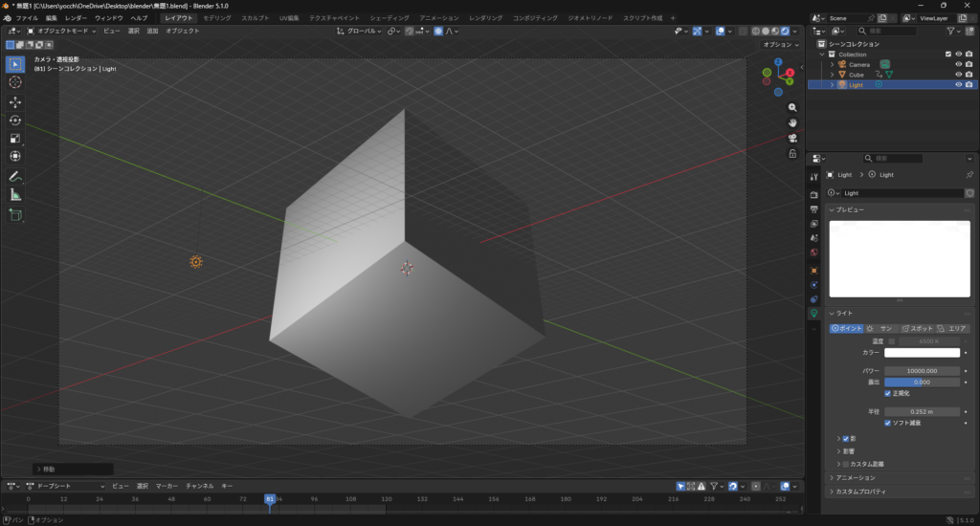Viewport: 980px width, 526px height.
Task: Choose the Annotate pencil tool
Action: click(x=15, y=177)
